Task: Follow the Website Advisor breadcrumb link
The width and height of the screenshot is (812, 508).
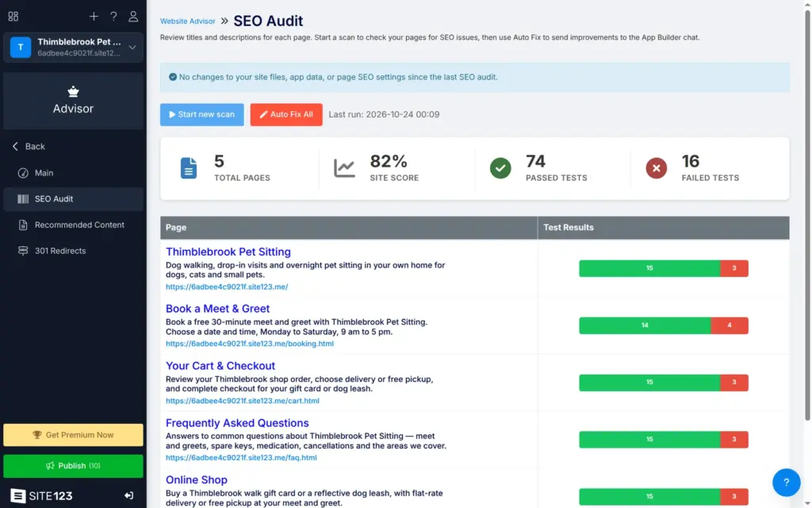Action: click(x=187, y=21)
